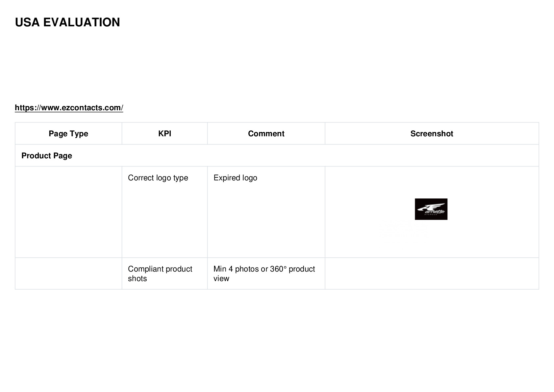This screenshot has width=554, height=392.
Task: Select the Page Type column header
Action: (68, 134)
